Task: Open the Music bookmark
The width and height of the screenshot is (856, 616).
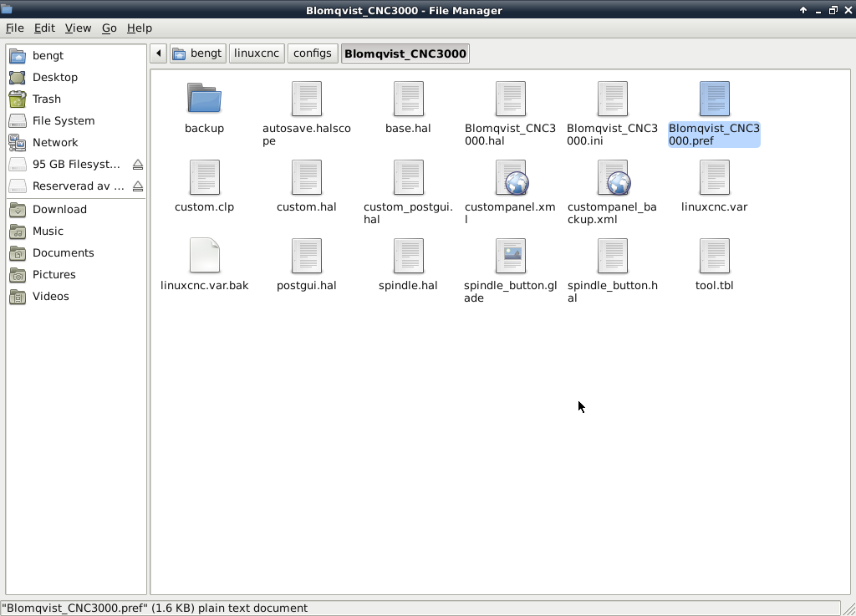Action: point(76,231)
